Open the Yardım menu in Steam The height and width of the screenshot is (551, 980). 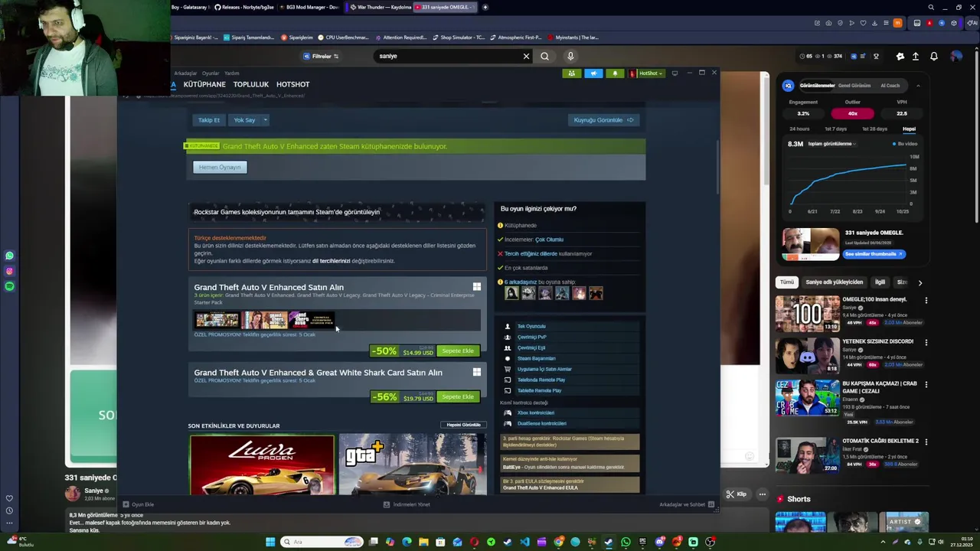[231, 73]
